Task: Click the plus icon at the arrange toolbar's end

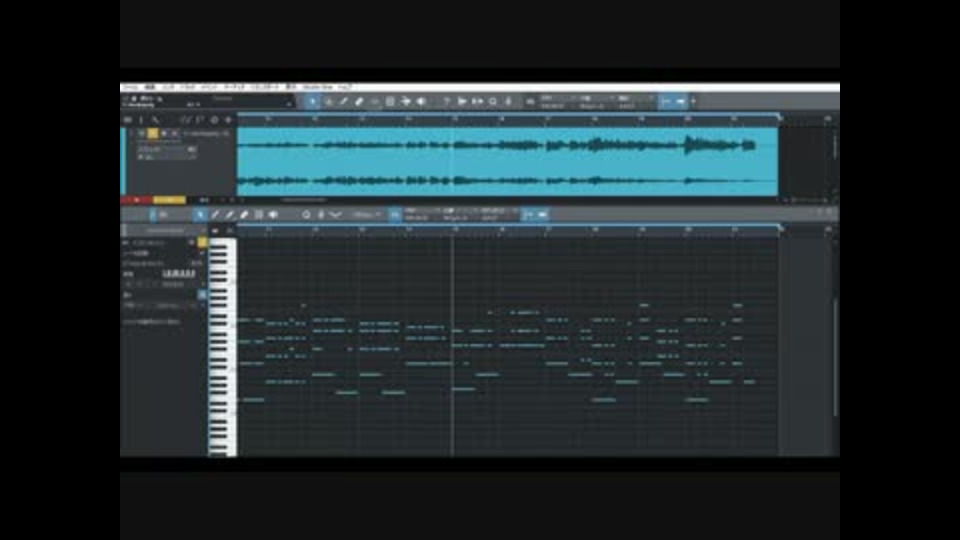Action: tap(693, 102)
